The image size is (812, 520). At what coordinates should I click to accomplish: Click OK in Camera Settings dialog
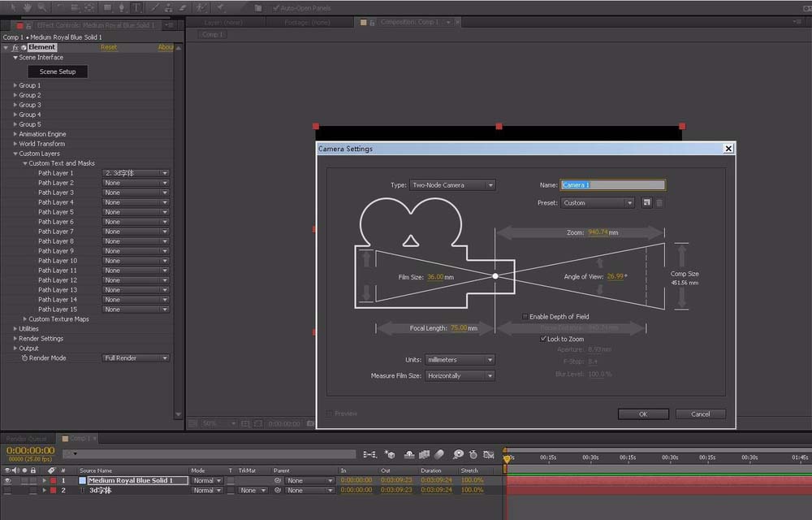pyautogui.click(x=642, y=414)
